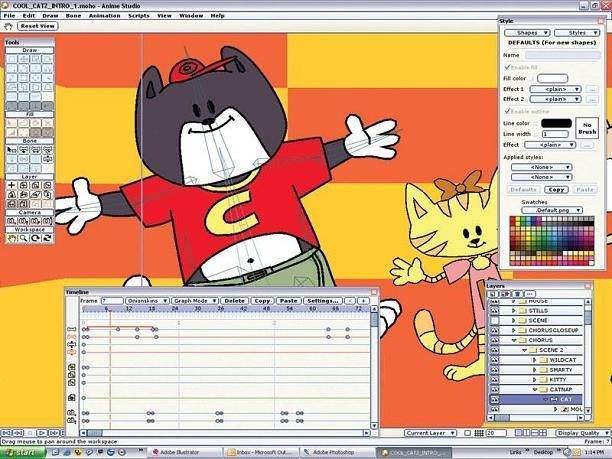Toggle visibility of the STILLS layer

pos(495,311)
